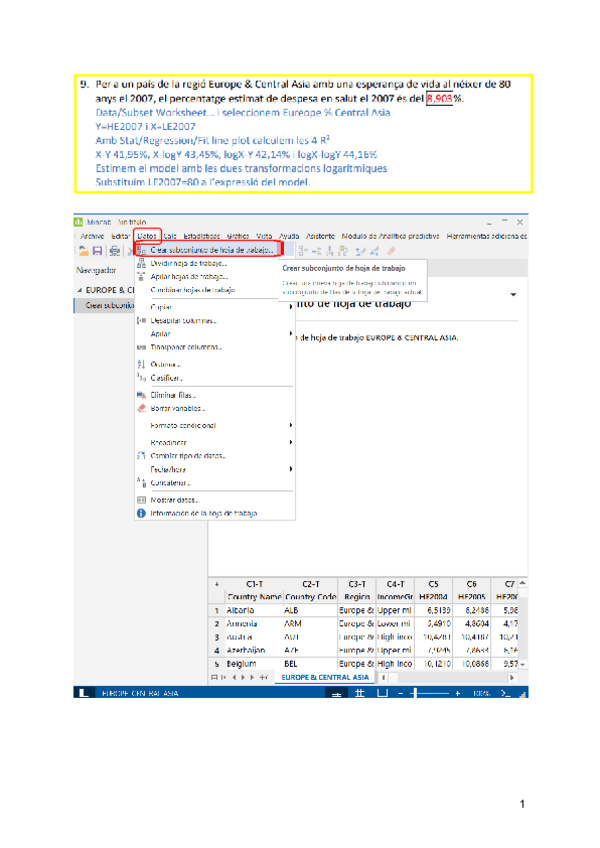Expand Recodificar submenu arrow
This screenshot has height=848, width=600.
[291, 442]
